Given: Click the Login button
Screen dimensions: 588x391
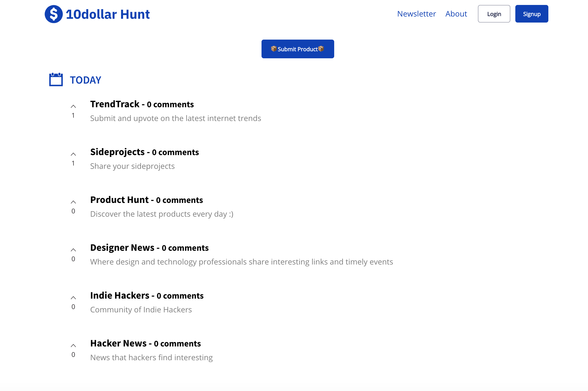Looking at the screenshot, I should click(x=494, y=13).
